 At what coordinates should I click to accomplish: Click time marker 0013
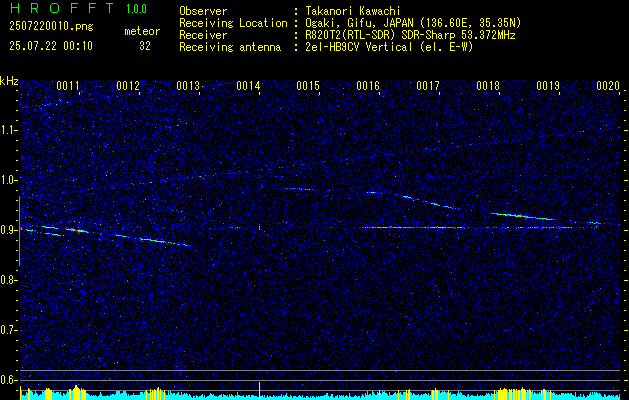coord(188,86)
